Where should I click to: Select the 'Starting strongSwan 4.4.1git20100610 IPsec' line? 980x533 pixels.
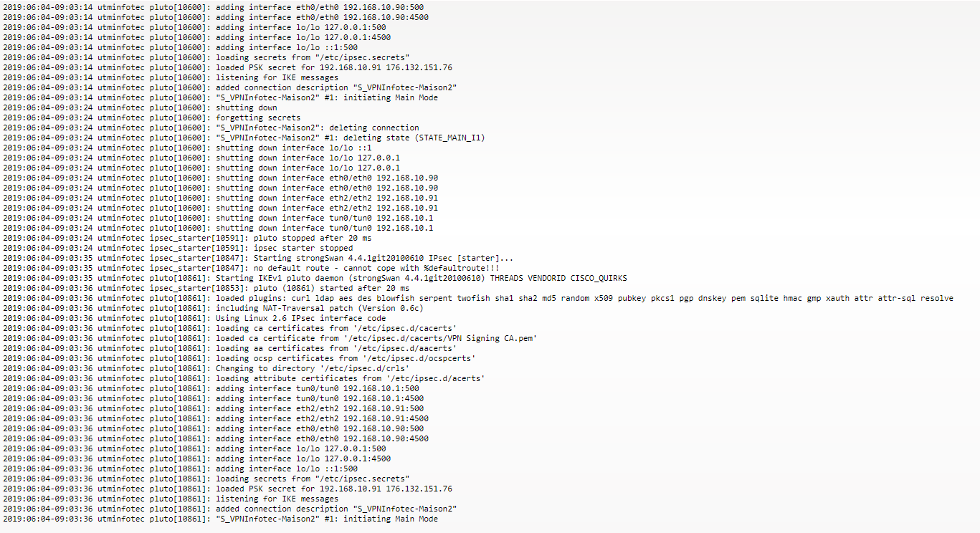(x=259, y=258)
